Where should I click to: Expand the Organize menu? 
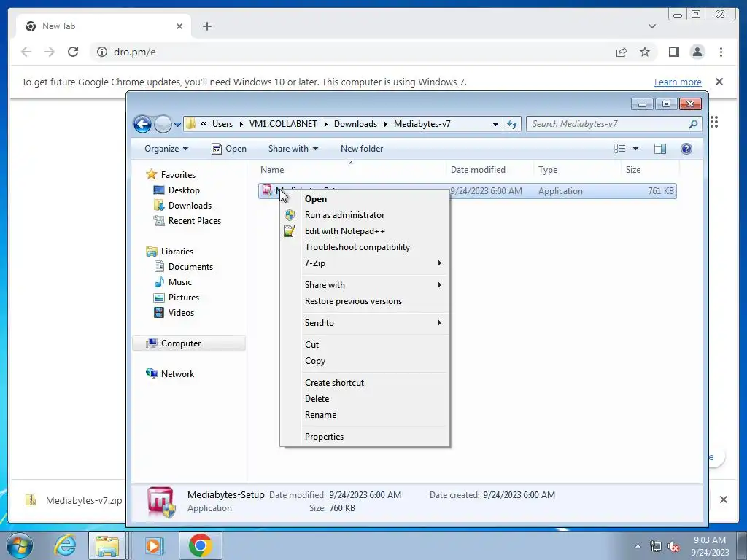tap(166, 149)
